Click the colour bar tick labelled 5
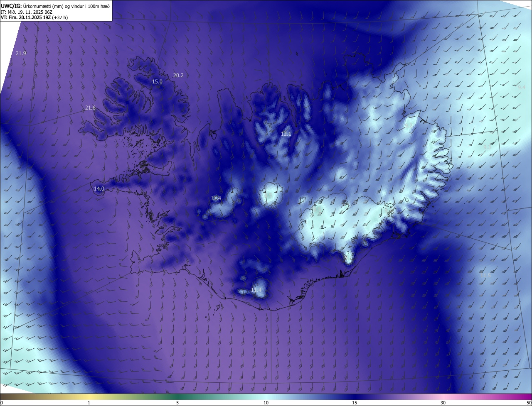The height and width of the screenshot is (406, 532). (x=177, y=403)
